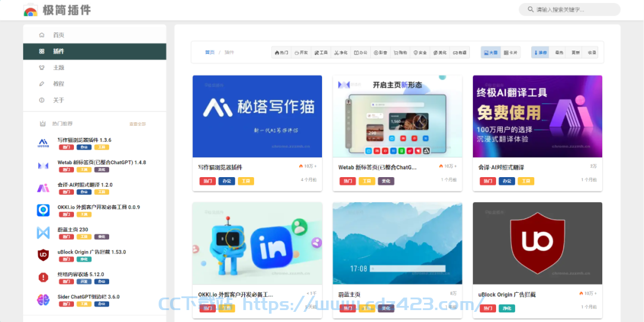
Task: Switch to 大图 large image view
Action: point(491,52)
